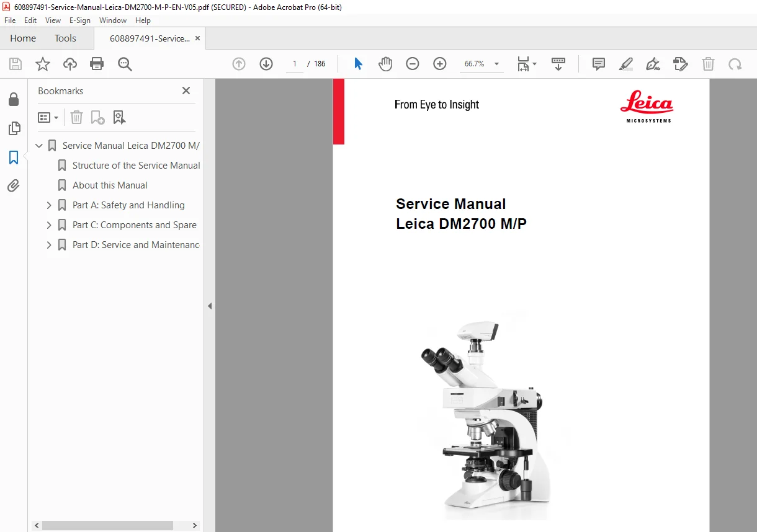Screen dimensions: 757x532
Task: Open the File menu
Action: [10, 20]
